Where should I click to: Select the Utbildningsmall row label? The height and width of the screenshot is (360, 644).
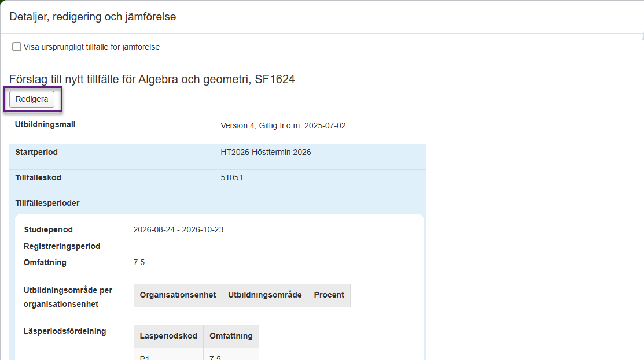click(45, 125)
